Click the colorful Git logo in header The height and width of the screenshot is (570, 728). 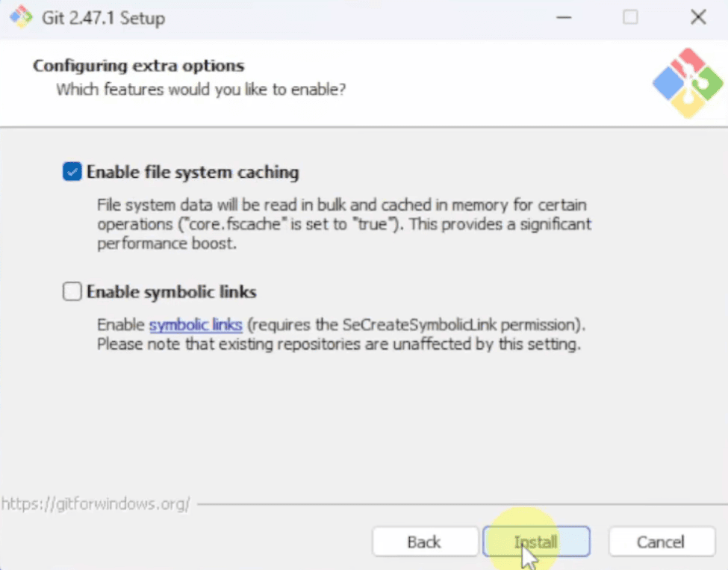point(688,83)
